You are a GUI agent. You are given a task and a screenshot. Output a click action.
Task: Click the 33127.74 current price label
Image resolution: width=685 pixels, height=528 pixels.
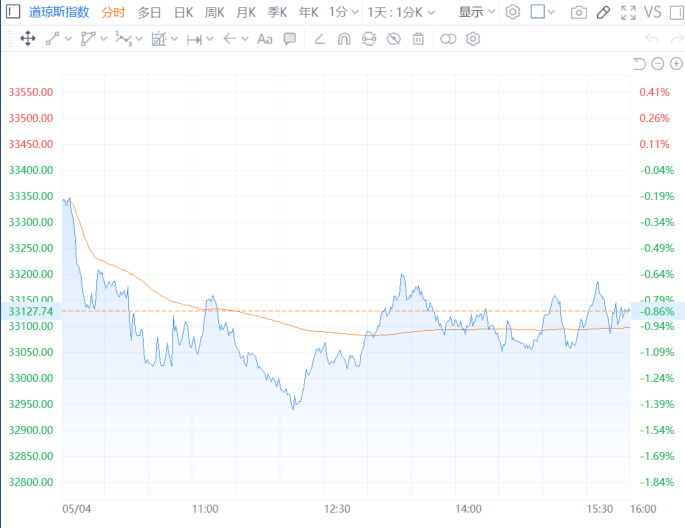click(30, 311)
